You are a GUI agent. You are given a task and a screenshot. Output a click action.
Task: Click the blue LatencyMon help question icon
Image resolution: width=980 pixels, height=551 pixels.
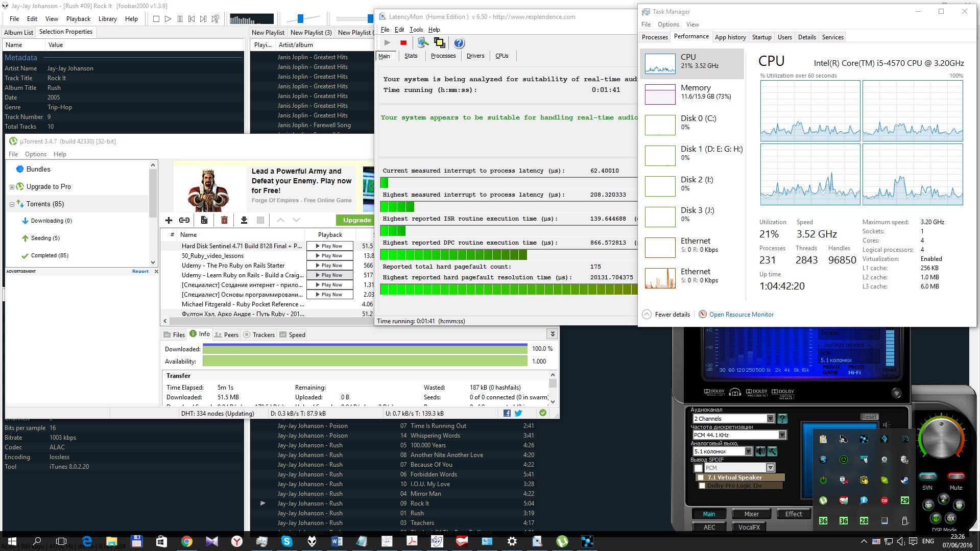[459, 43]
